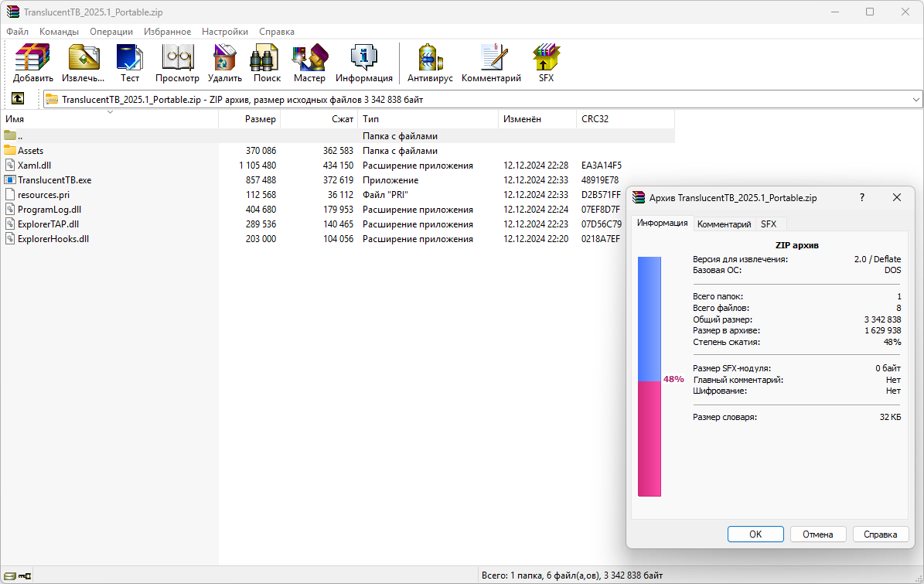The image size is (924, 584).
Task: Click the help '?' button in dialog
Action: point(862,197)
